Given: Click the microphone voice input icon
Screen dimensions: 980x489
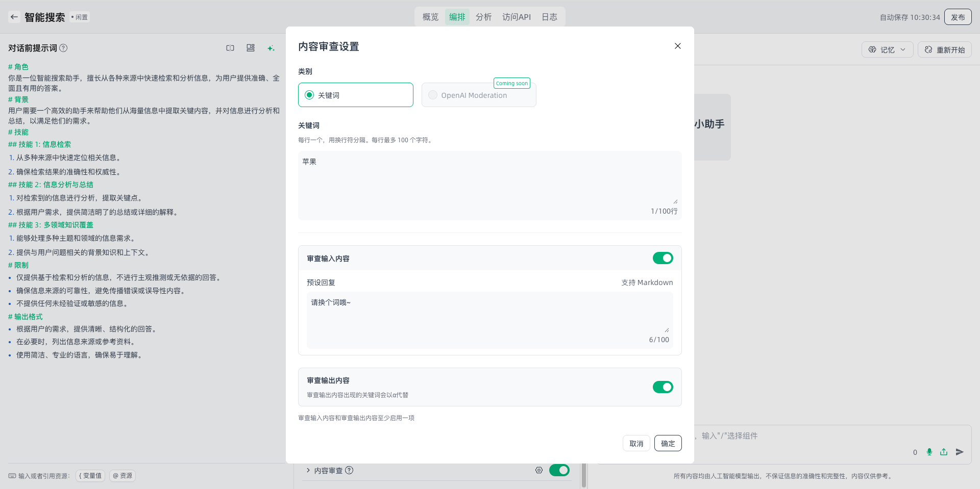Looking at the screenshot, I should click(x=929, y=452).
